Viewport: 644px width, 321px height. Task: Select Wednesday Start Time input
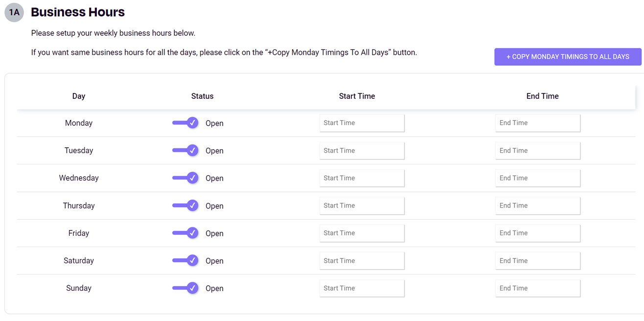point(362,178)
